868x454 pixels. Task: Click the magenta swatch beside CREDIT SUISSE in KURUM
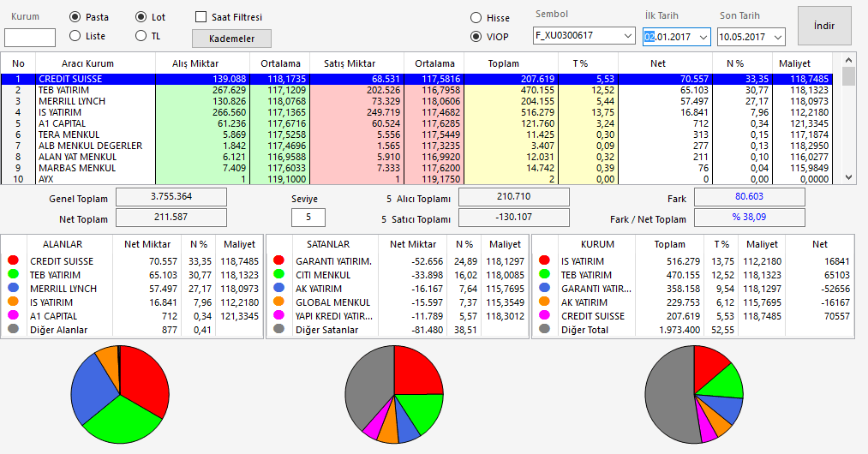click(544, 315)
